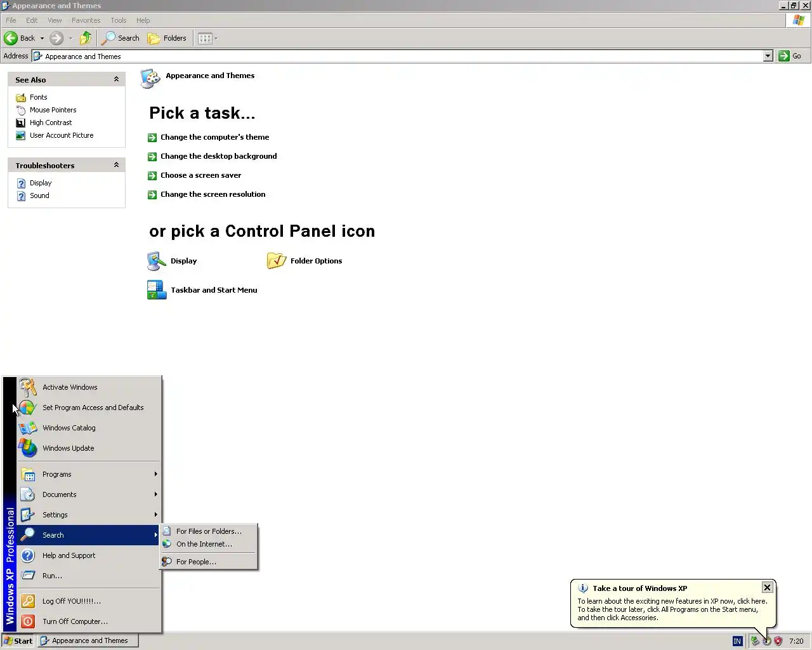
Task: Open High Contrast link
Action: (51, 123)
